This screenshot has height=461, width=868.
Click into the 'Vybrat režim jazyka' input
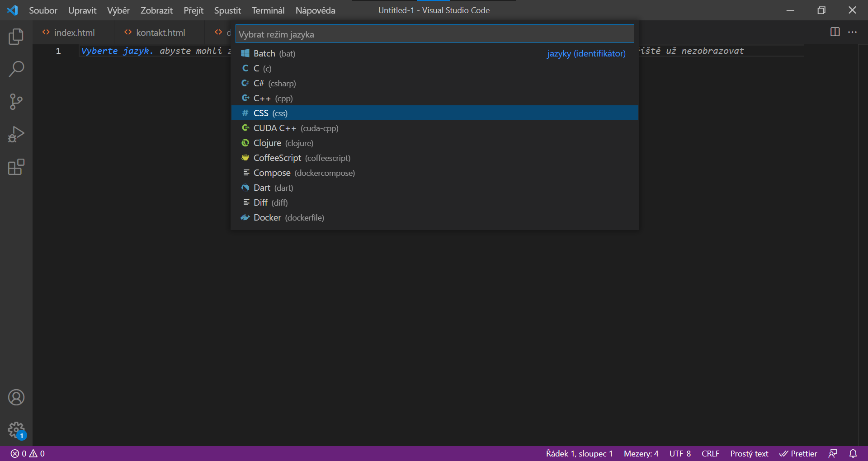pos(434,34)
